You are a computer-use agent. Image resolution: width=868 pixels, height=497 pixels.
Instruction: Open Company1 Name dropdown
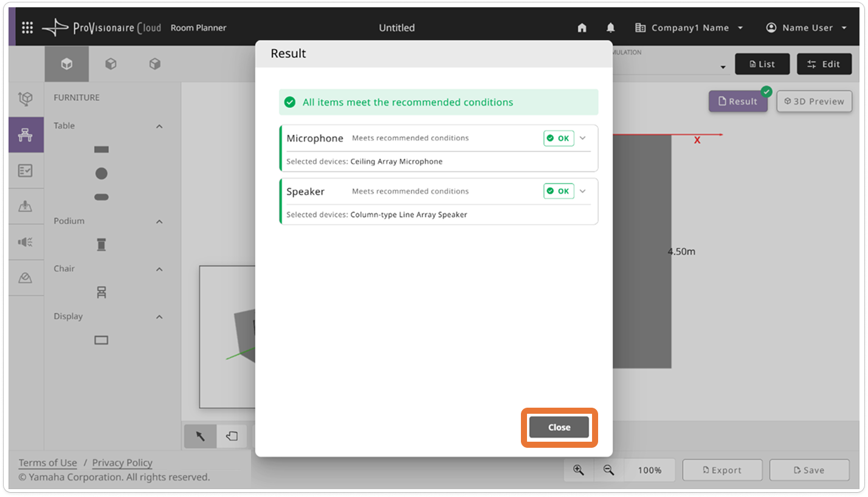pyautogui.click(x=689, y=28)
